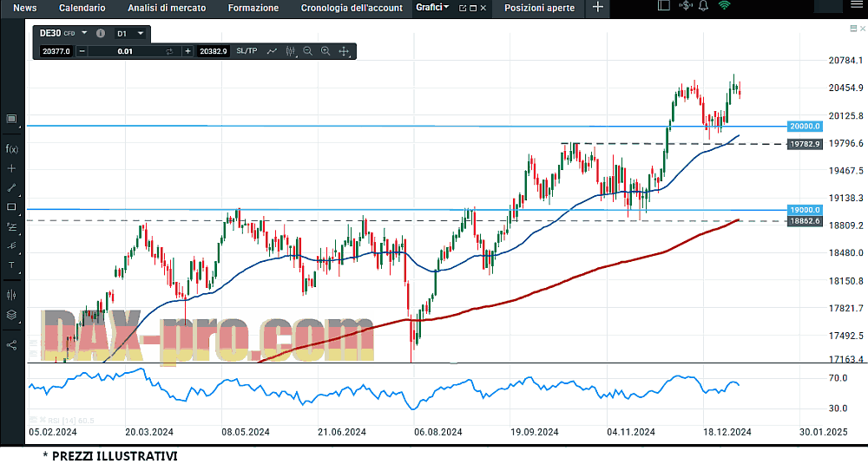Select the pitchfork channel tool

[x=11, y=246]
